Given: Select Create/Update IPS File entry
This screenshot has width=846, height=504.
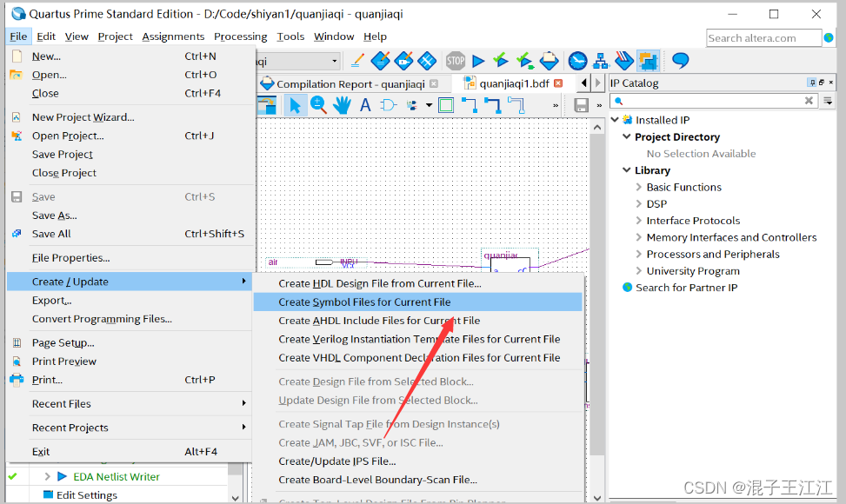Looking at the screenshot, I should [x=418, y=461].
